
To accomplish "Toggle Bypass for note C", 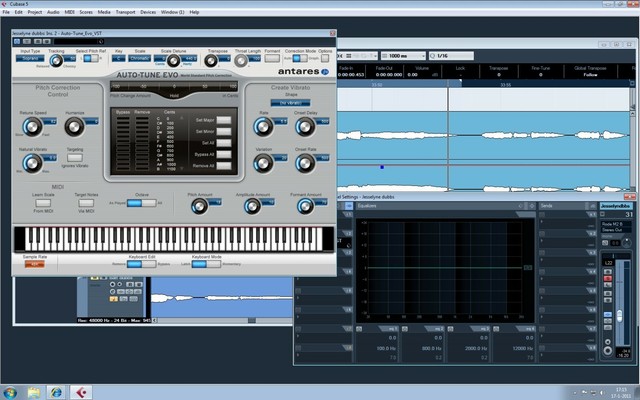I will pyautogui.click(x=123, y=119).
